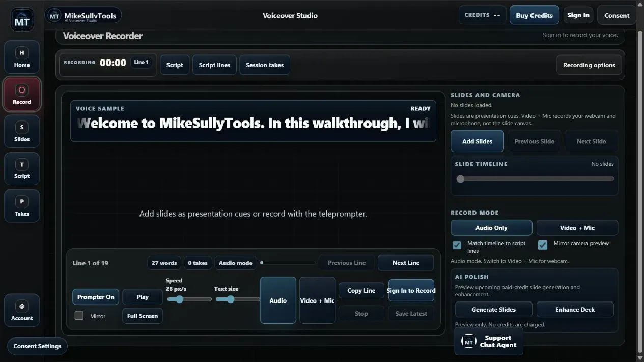Viewport: 644px width, 362px height.
Task: Advance to Next Line
Action: pos(406,263)
